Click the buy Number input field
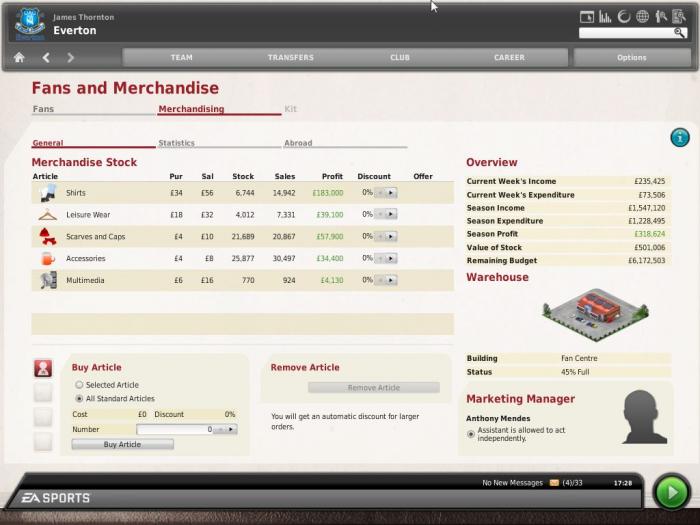Image resolution: width=700 pixels, height=525 pixels. pyautogui.click(x=175, y=429)
